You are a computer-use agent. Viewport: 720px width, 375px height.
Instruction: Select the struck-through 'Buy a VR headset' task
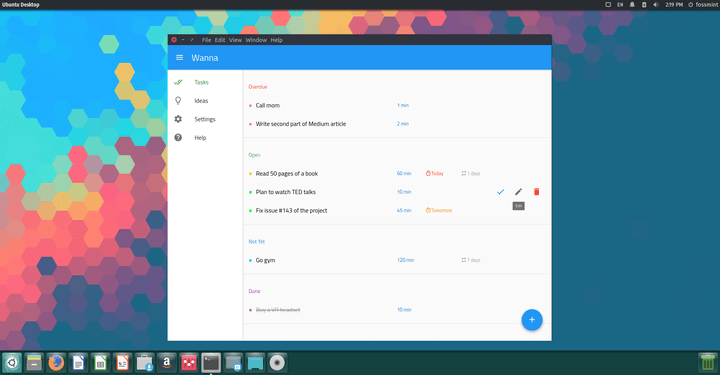coord(278,310)
